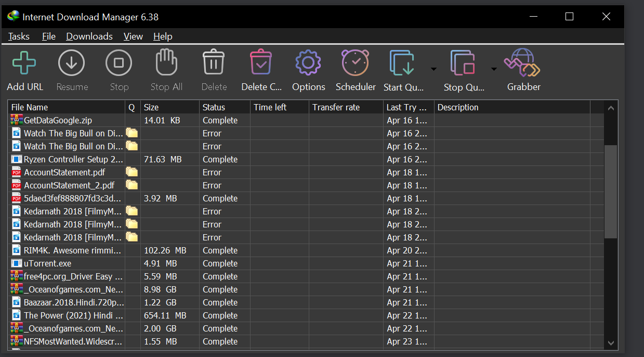
Task: Click the scrollbar up arrow
Action: click(611, 108)
